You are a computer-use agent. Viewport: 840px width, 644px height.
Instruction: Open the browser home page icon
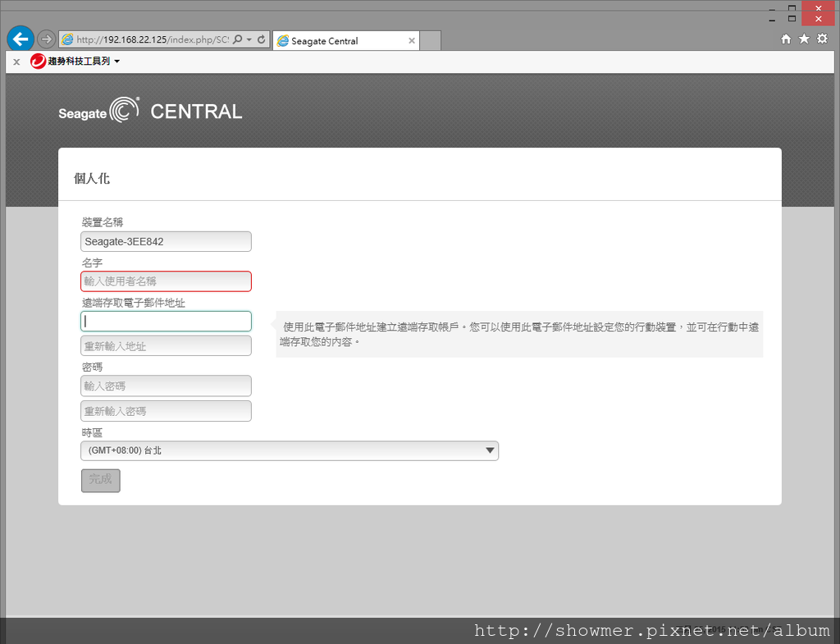click(786, 39)
